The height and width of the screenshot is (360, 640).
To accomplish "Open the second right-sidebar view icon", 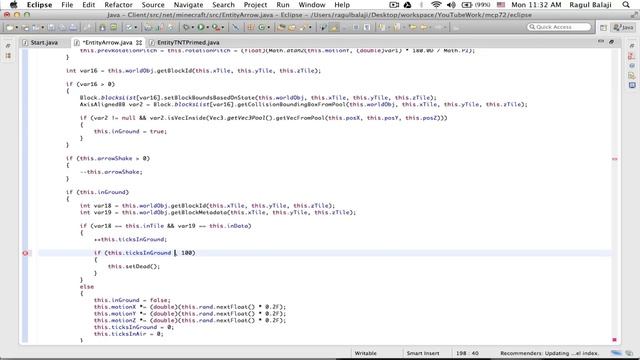I will [x=632, y=65].
